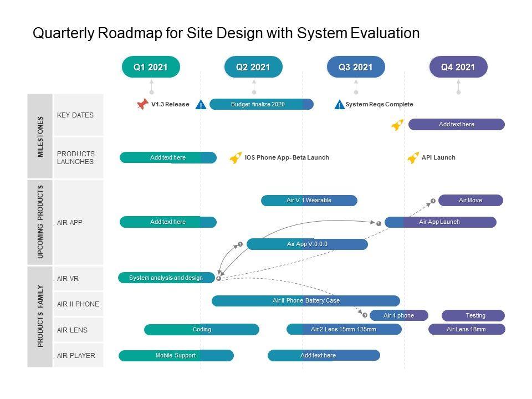
Task: Select the Air V.1 Wearable bar
Action: pos(309,201)
